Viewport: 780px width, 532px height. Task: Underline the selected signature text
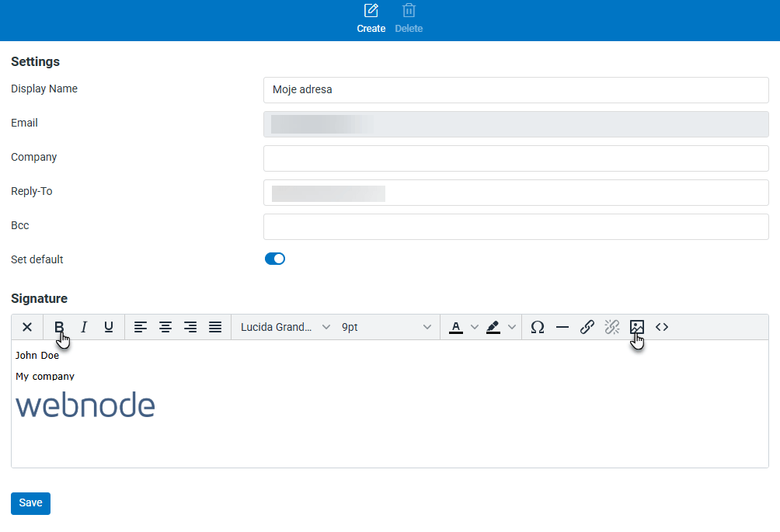[109, 327]
